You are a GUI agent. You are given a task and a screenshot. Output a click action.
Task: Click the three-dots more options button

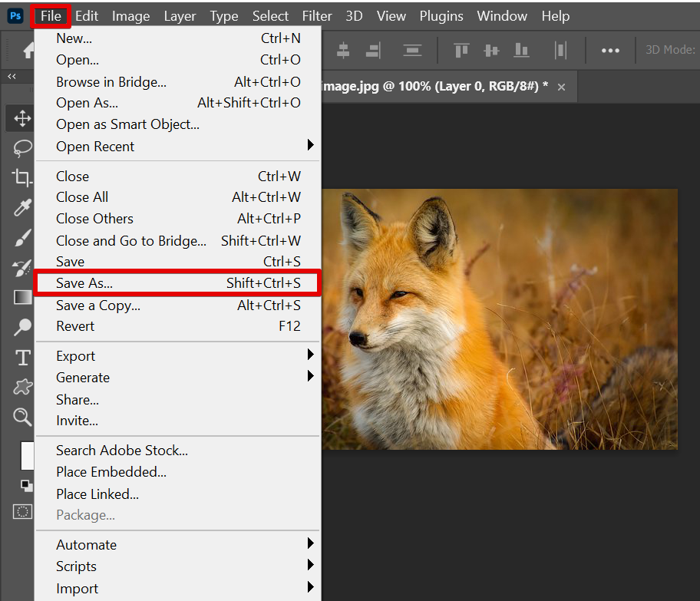(x=610, y=51)
